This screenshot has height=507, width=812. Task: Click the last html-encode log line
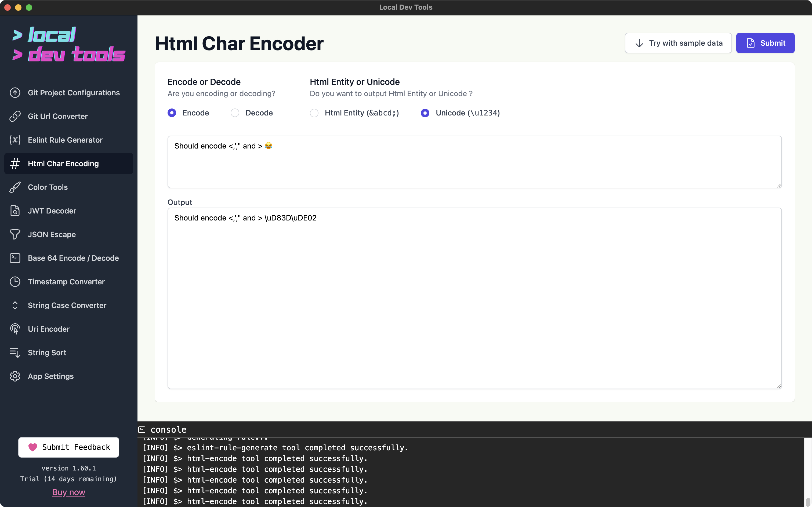point(255,501)
